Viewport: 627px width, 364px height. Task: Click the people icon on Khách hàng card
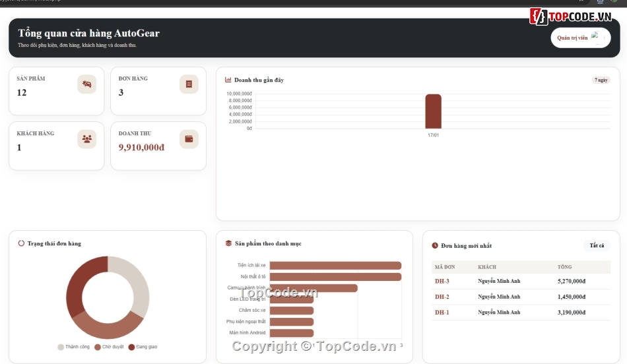point(86,138)
